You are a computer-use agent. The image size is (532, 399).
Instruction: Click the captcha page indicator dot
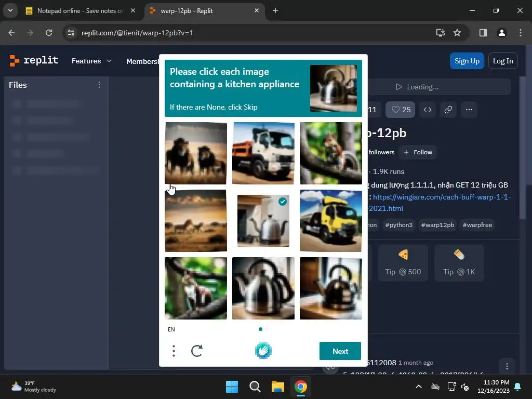point(261,329)
